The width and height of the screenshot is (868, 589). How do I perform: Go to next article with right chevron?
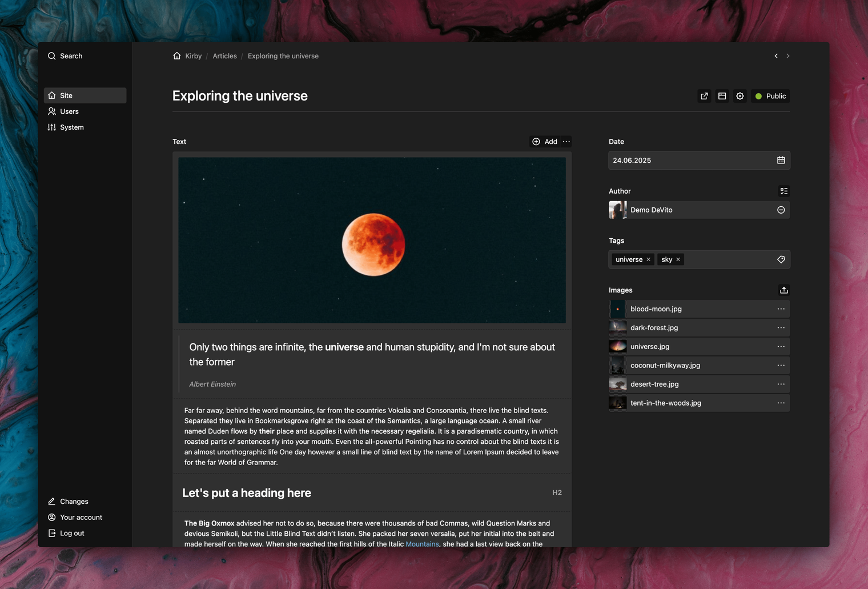(788, 56)
